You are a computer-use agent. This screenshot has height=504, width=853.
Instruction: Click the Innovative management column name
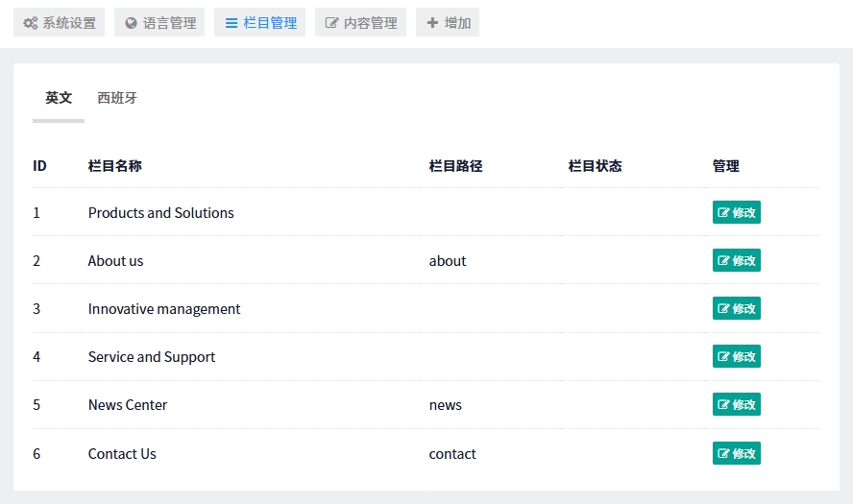pos(164,309)
